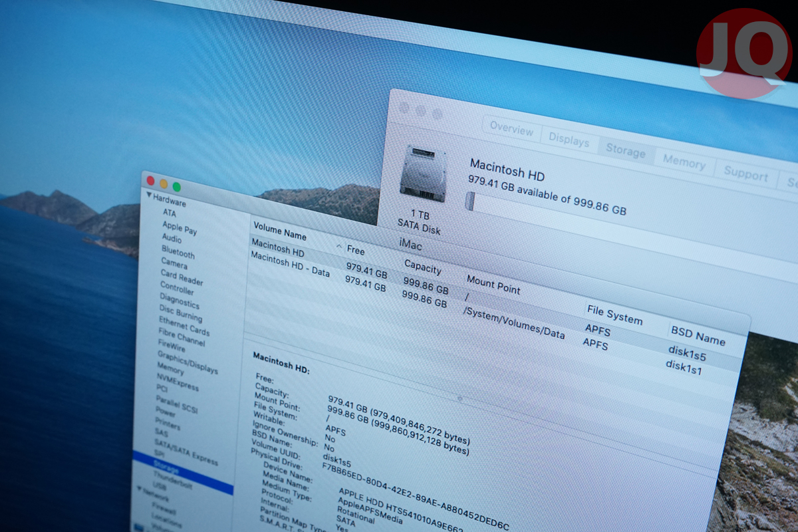Screen dimensions: 798x532
Task: Select Thunderbolt in the sidebar
Action: (172, 481)
